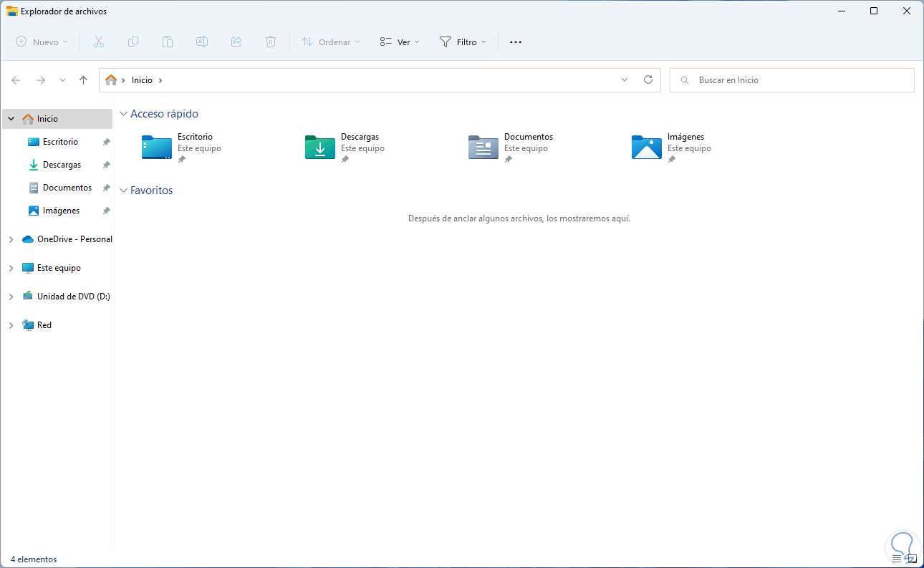
Task: Open the Nuevo dropdown menu
Action: click(x=42, y=42)
